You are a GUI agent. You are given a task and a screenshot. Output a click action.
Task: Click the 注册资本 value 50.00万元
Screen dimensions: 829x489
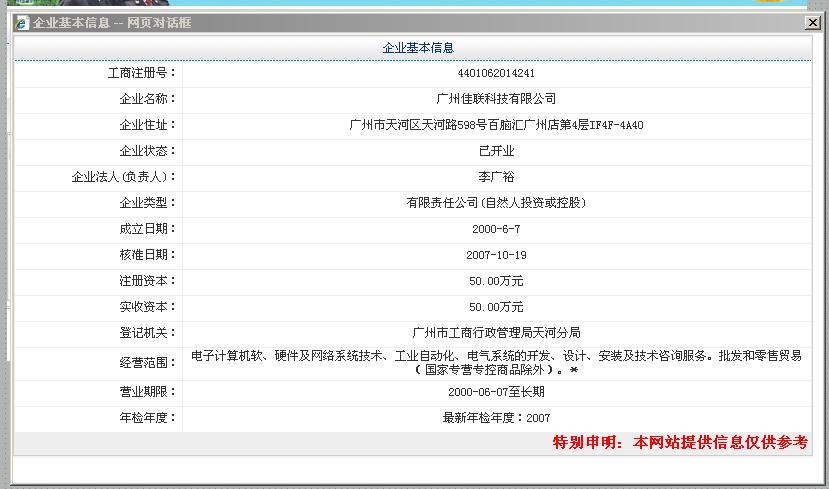(496, 281)
